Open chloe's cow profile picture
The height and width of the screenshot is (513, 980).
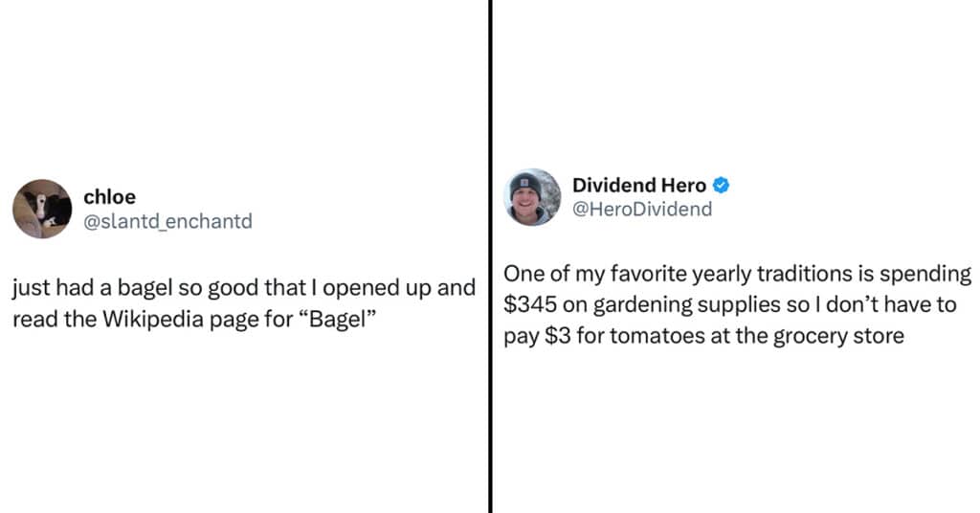coord(42,209)
